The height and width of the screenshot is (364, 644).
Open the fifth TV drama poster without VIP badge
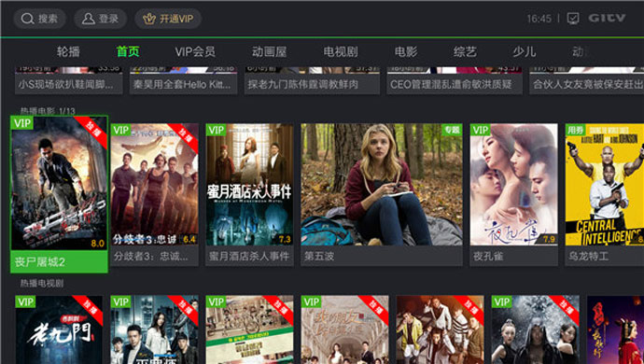click(x=441, y=329)
